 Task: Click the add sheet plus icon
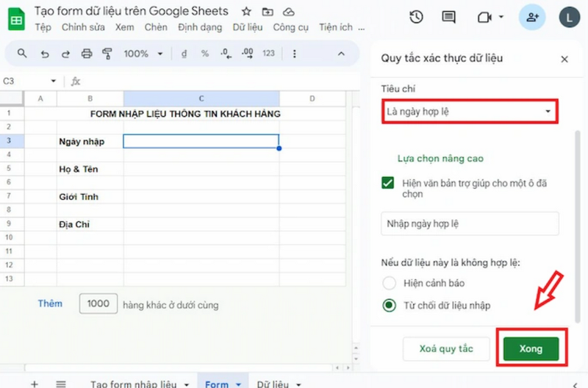35,384
